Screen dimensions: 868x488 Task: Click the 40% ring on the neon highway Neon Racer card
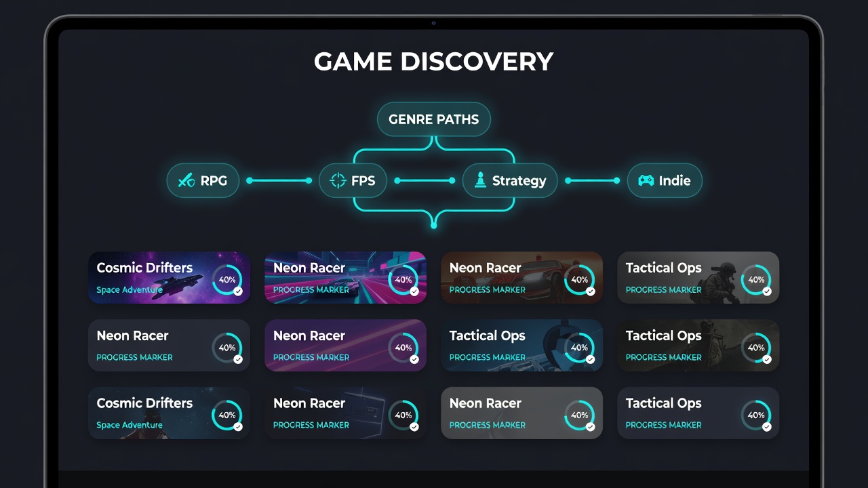point(403,279)
